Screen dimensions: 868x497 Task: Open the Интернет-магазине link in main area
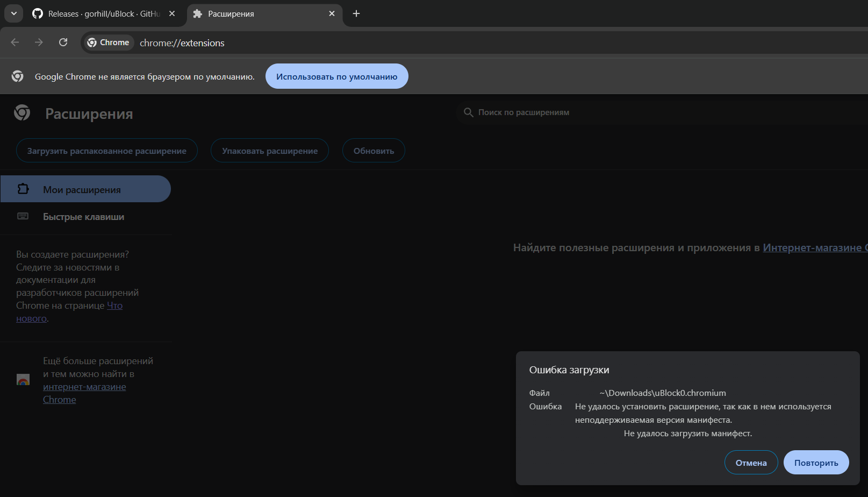(815, 247)
